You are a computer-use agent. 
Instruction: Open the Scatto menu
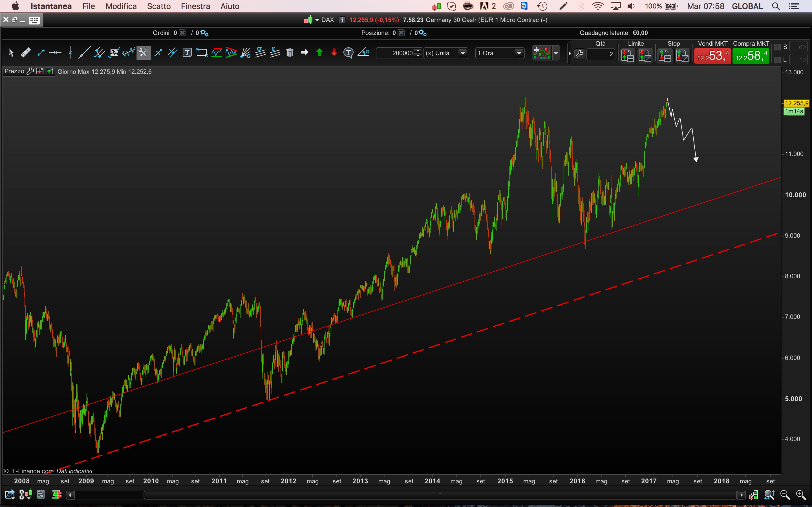pyautogui.click(x=159, y=6)
